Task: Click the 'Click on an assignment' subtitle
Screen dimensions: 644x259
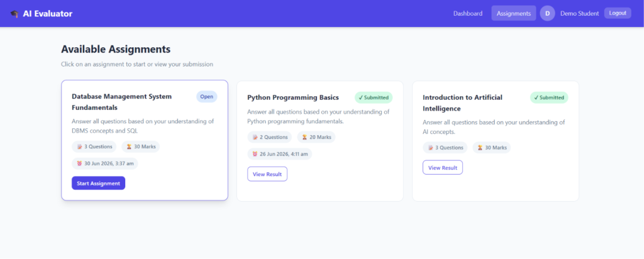Action: tap(137, 65)
